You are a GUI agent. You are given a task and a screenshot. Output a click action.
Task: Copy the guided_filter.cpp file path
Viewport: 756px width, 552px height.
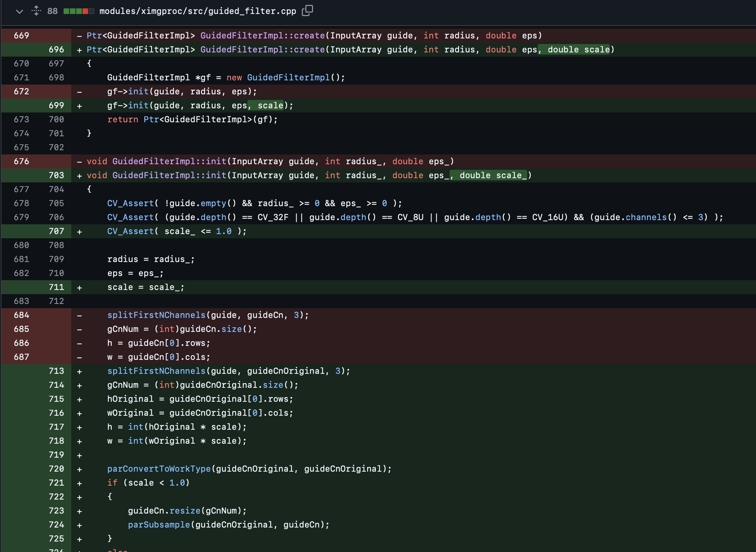[307, 11]
